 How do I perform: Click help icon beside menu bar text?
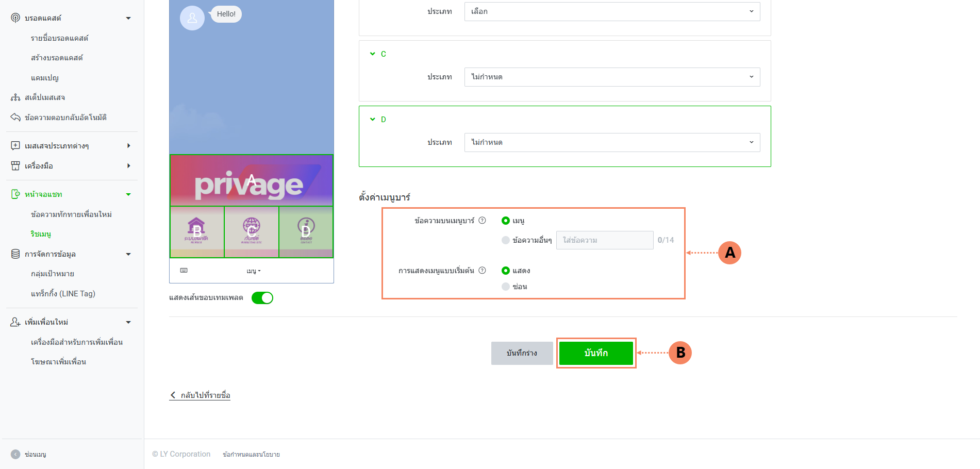482,221
